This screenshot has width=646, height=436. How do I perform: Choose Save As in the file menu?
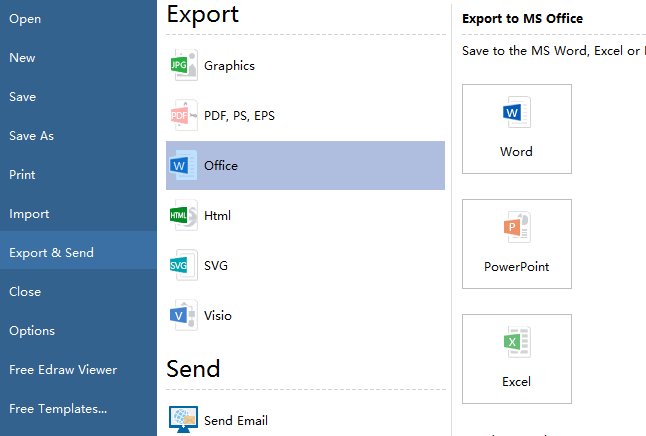click(x=32, y=136)
